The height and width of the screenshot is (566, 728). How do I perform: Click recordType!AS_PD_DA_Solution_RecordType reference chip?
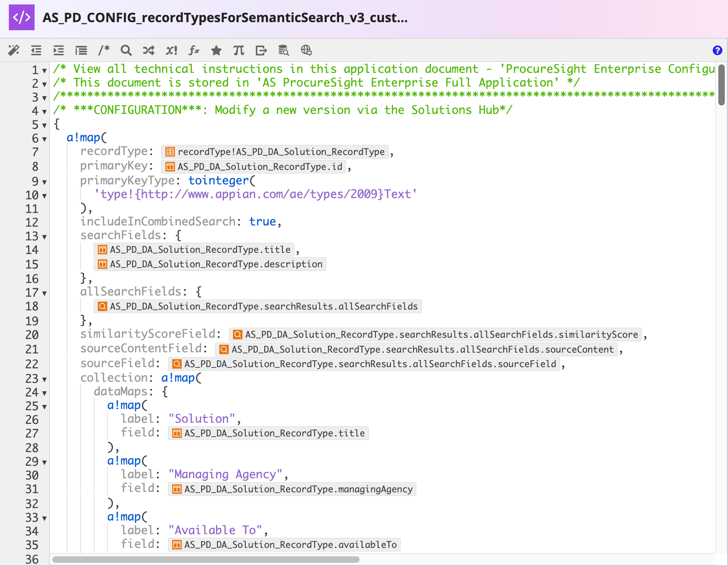tap(275, 152)
